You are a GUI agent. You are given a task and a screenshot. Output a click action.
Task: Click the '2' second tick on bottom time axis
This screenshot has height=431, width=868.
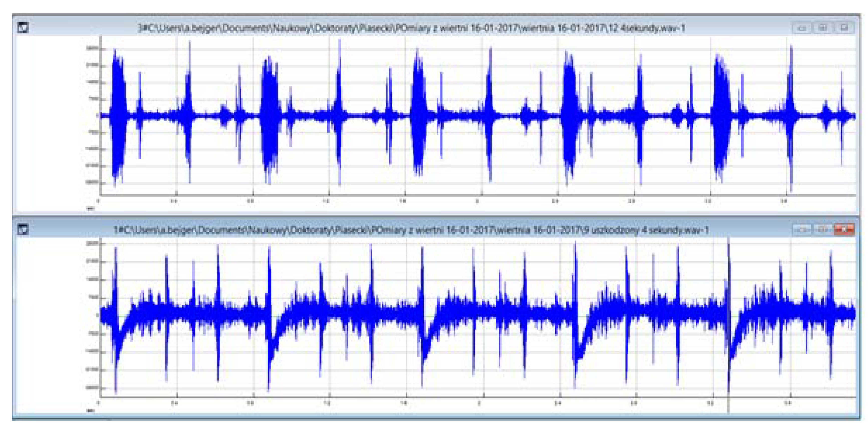click(x=479, y=403)
